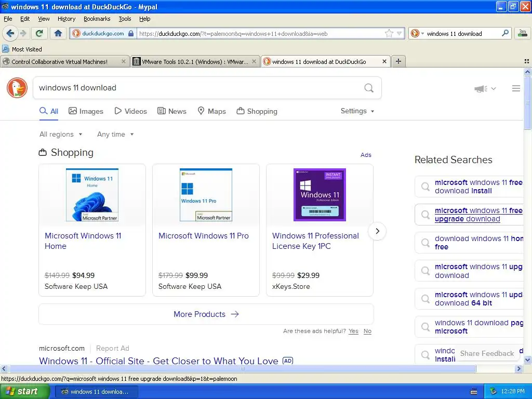Go back with the browser Back arrow
The width and height of the screenshot is (532, 399).
tap(10, 33)
